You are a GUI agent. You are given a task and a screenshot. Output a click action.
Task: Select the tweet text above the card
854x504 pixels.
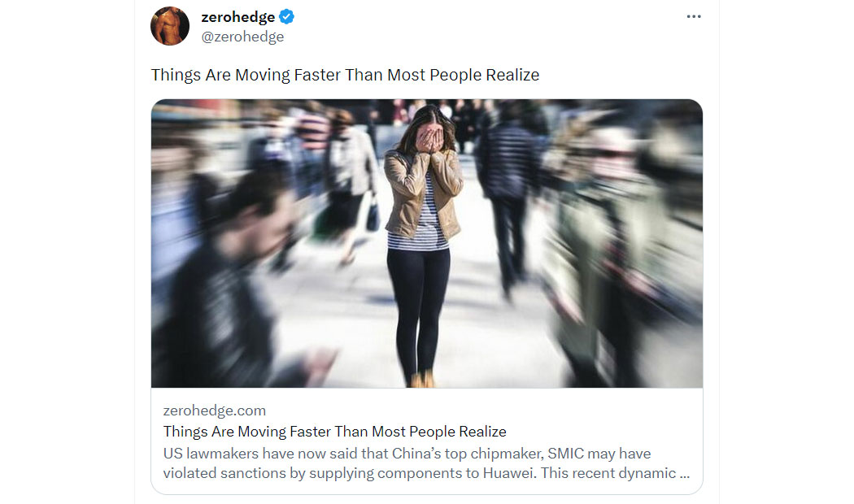pos(345,75)
